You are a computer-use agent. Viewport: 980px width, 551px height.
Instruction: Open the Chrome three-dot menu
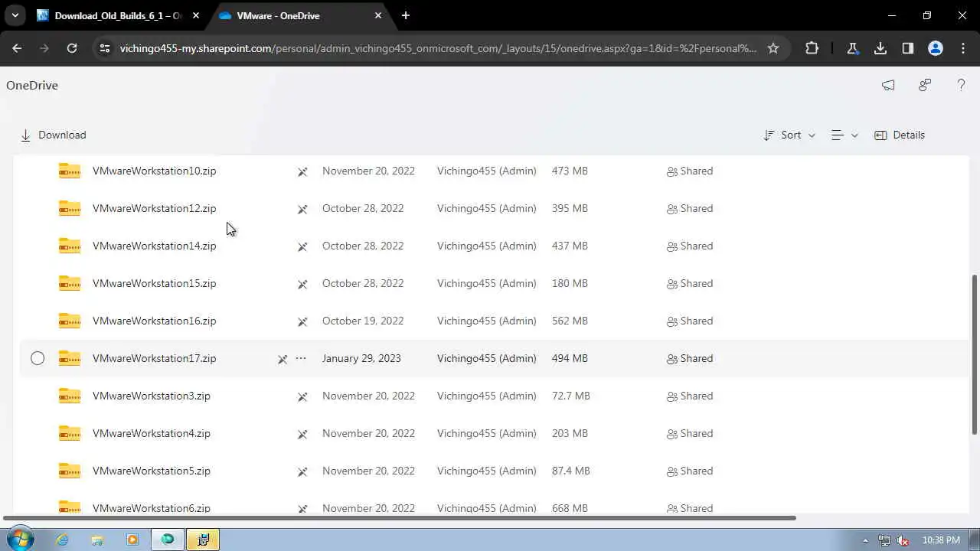tap(963, 48)
